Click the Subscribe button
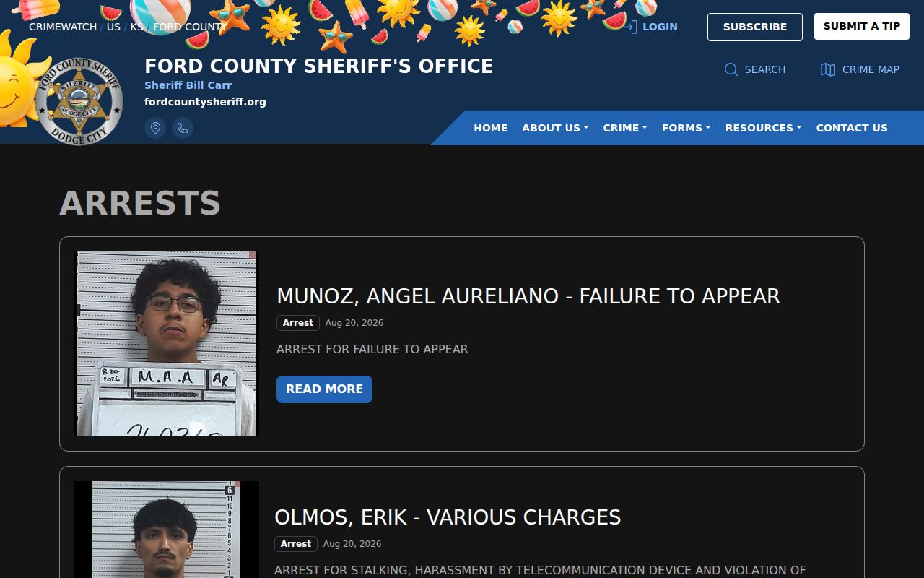924x578 pixels. (x=755, y=27)
